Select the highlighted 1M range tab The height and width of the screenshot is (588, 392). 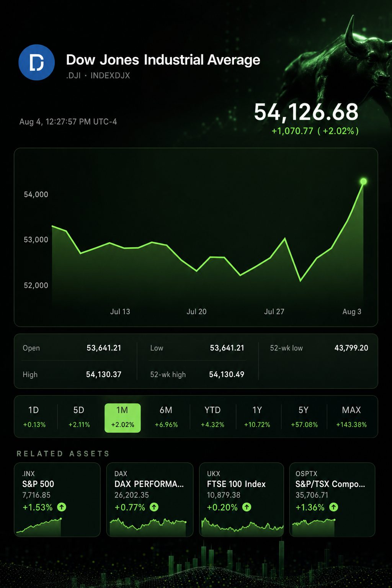coord(122,418)
